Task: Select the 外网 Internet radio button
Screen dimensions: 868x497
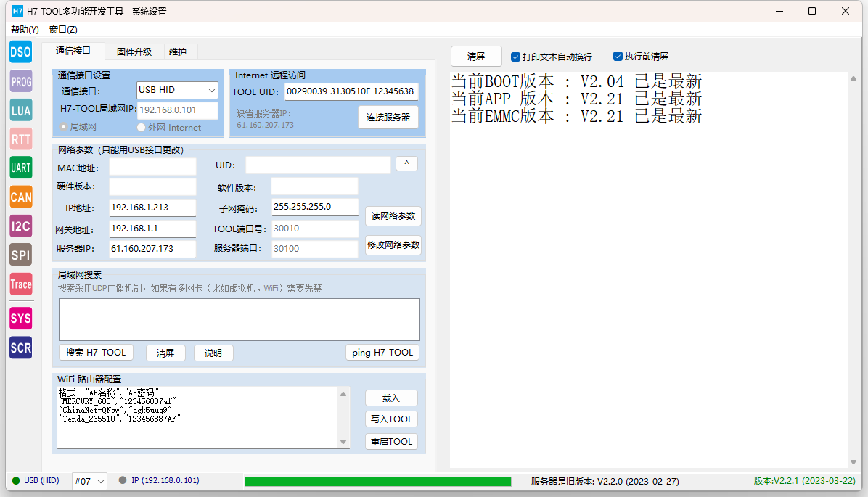Action: coord(142,127)
